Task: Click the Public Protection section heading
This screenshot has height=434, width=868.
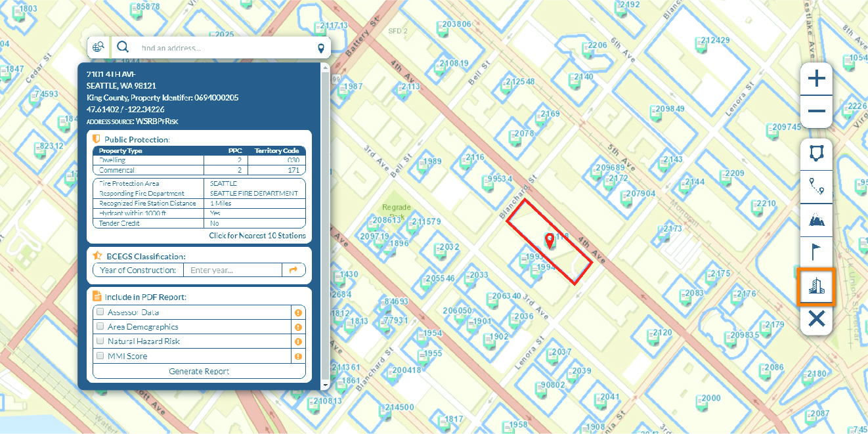Action: click(x=137, y=140)
